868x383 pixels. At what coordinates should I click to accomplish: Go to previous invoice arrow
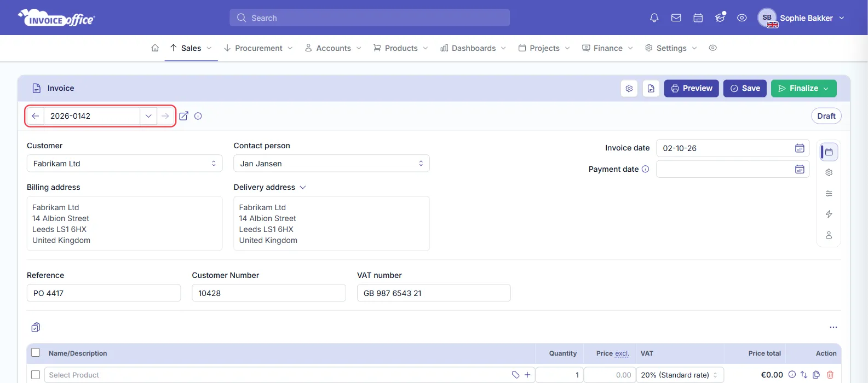(x=36, y=116)
